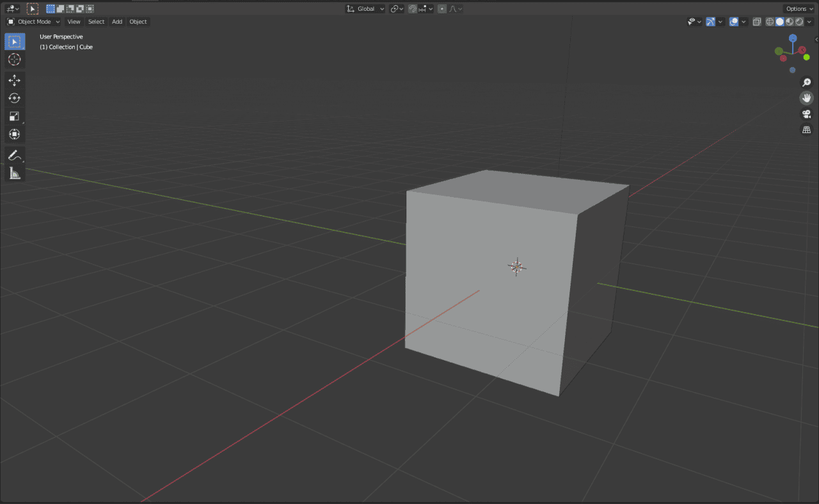The height and width of the screenshot is (504, 819).
Task: Activate the Rotate tool
Action: (14, 98)
